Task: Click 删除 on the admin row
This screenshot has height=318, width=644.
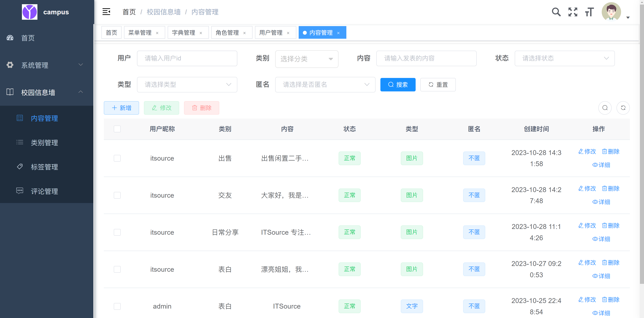Action: click(x=610, y=299)
